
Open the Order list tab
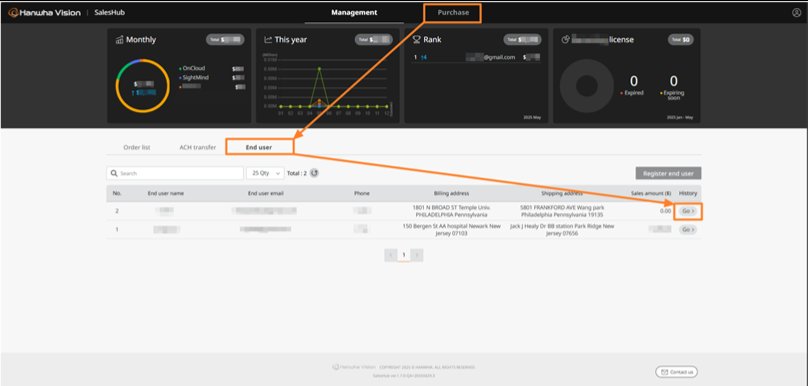[137, 147]
